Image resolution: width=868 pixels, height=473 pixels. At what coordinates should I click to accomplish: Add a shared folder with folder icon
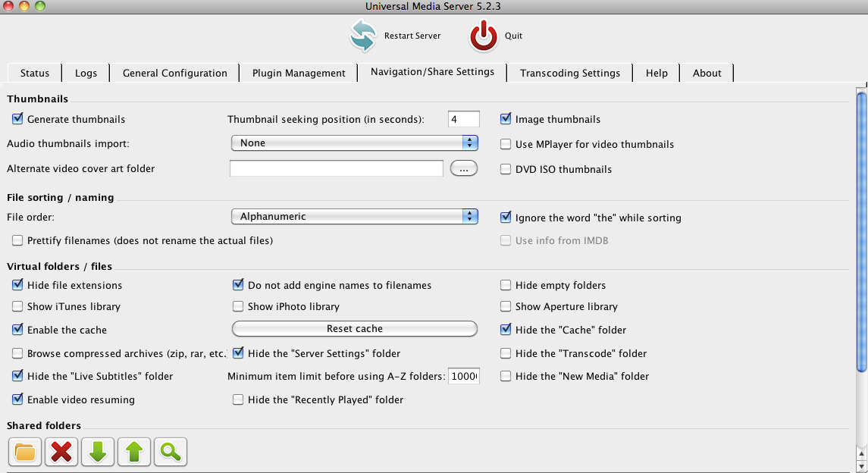point(25,452)
